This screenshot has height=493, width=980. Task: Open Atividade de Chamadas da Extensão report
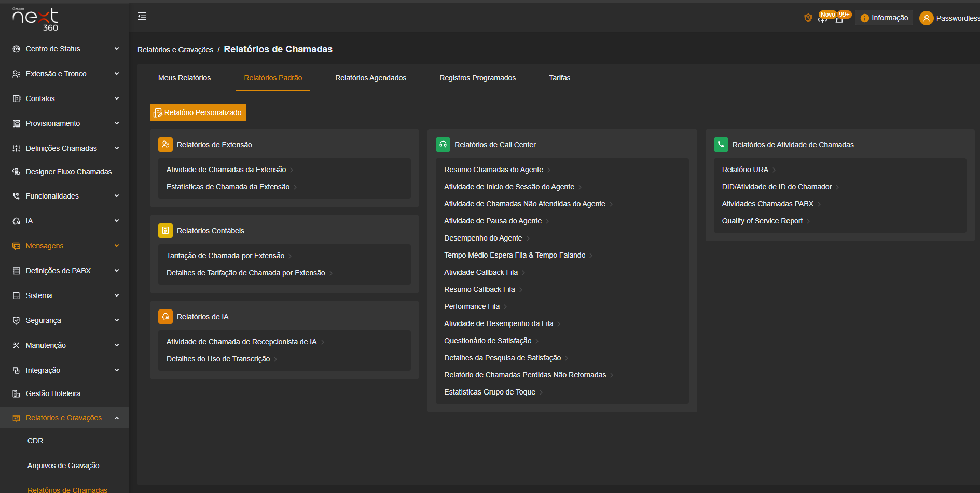(x=226, y=170)
